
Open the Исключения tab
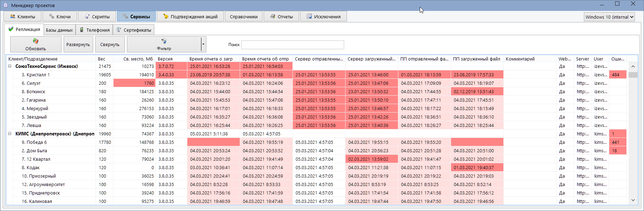(x=323, y=17)
